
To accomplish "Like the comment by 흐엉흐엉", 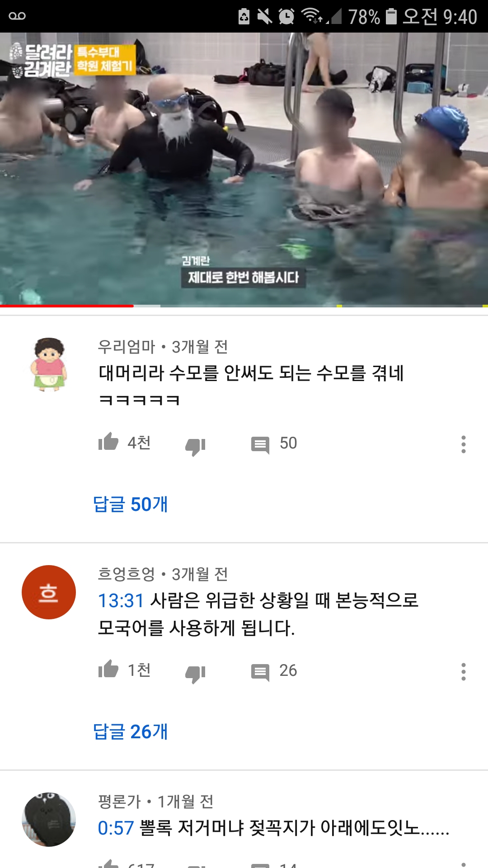I will (108, 669).
